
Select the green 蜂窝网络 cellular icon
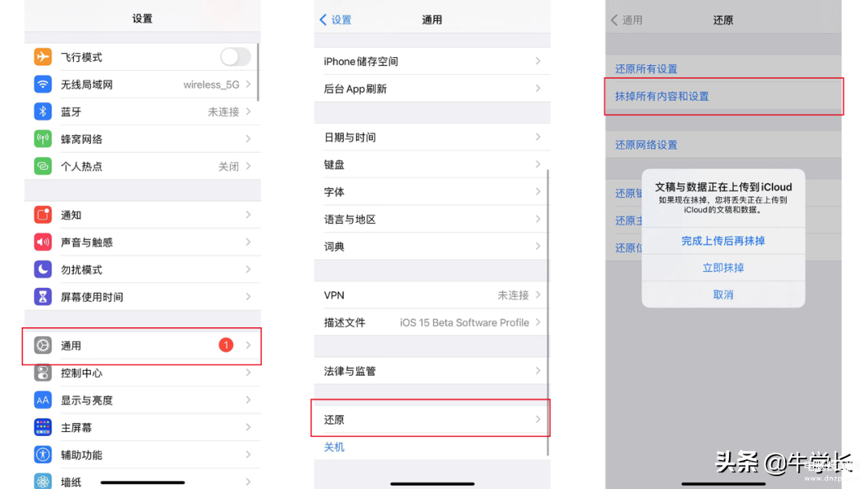click(x=43, y=138)
